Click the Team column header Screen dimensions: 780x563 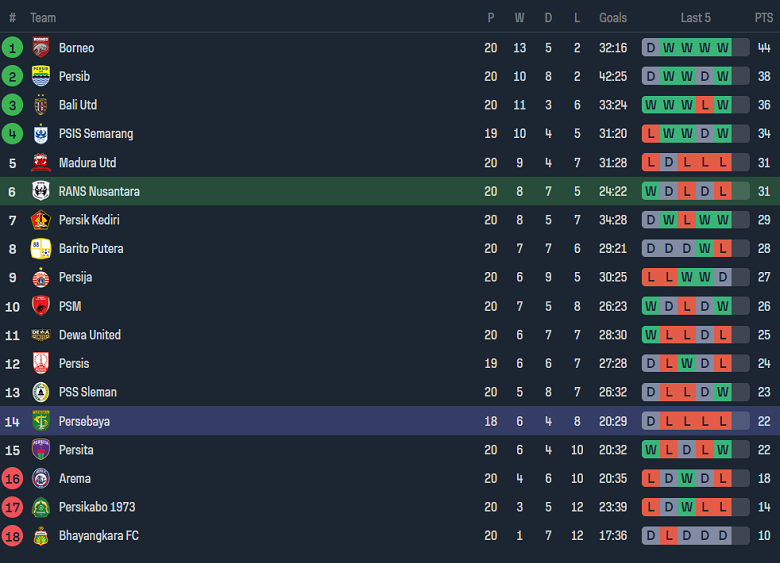click(x=43, y=18)
